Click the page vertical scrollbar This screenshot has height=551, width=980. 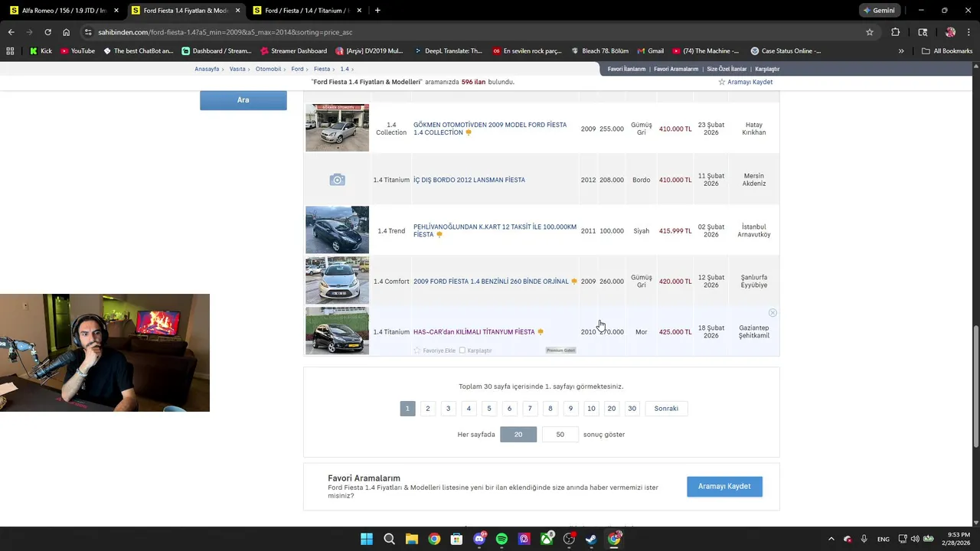click(975, 386)
